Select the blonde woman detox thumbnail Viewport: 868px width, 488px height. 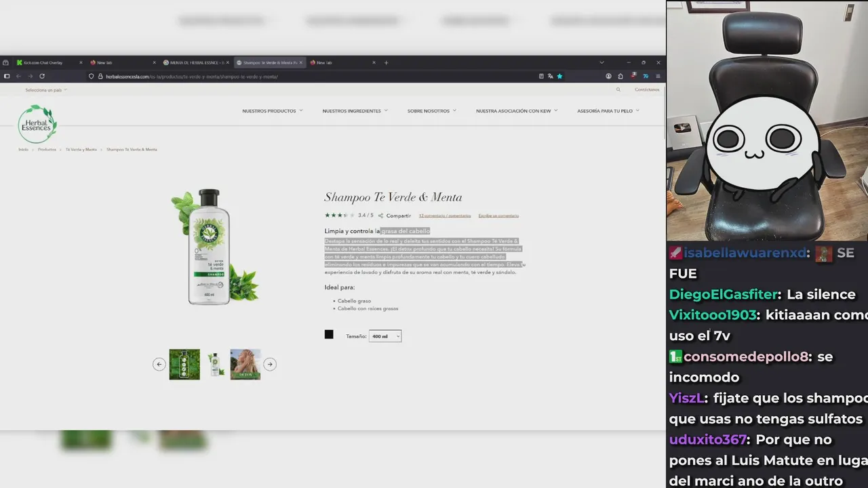tap(245, 364)
